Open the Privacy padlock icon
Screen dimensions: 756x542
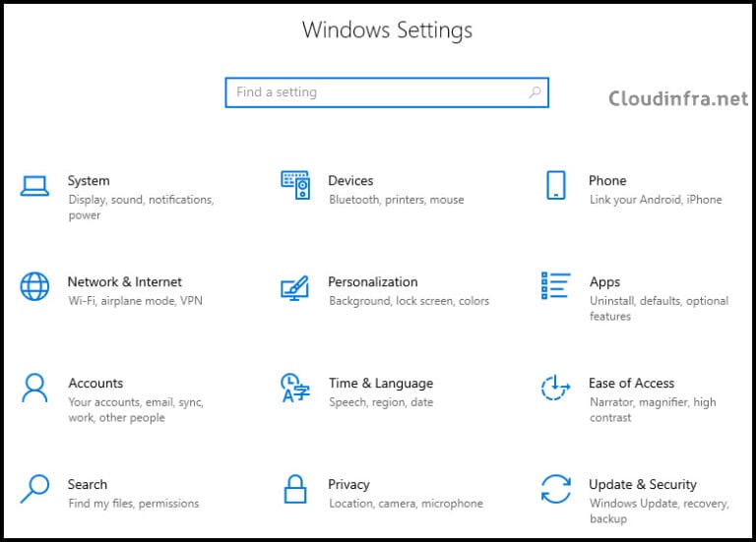tap(295, 489)
